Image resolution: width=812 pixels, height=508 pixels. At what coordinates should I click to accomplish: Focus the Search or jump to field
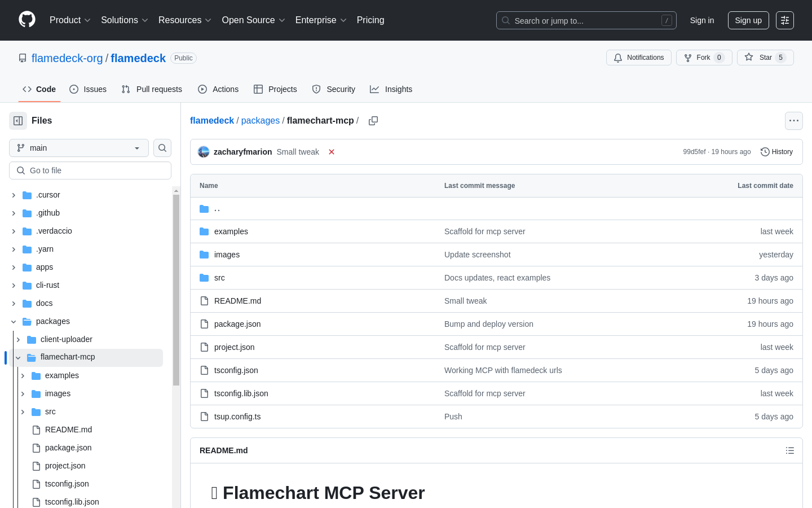click(x=586, y=20)
